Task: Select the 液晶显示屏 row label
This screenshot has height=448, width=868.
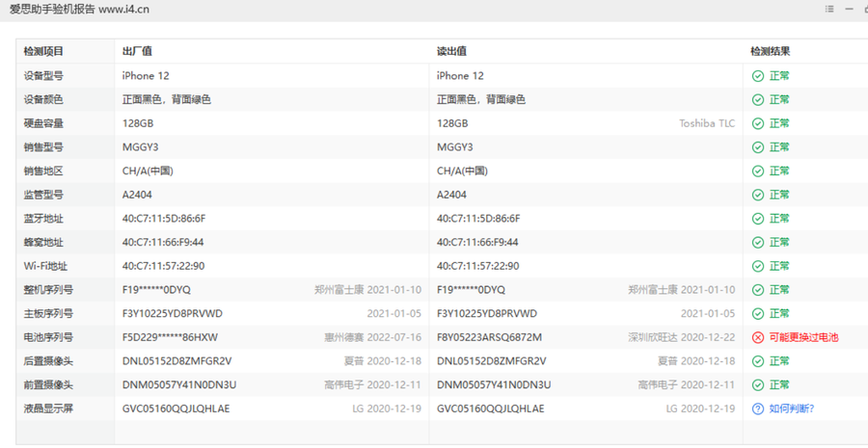Action: pyautogui.click(x=48, y=408)
